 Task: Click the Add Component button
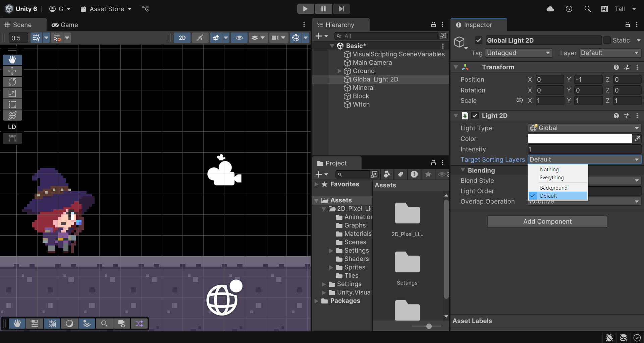click(547, 221)
